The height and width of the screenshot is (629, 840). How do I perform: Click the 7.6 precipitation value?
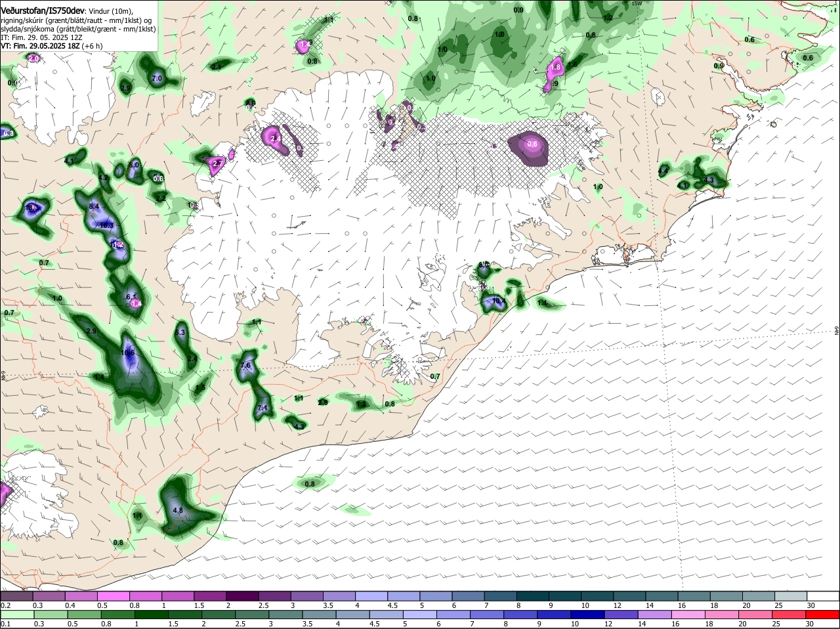(x=246, y=365)
